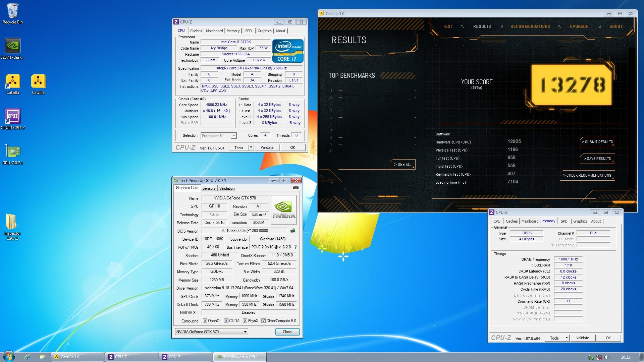Open the UPGRADE section in Catzilla
644x362 pixels.
click(579, 26)
